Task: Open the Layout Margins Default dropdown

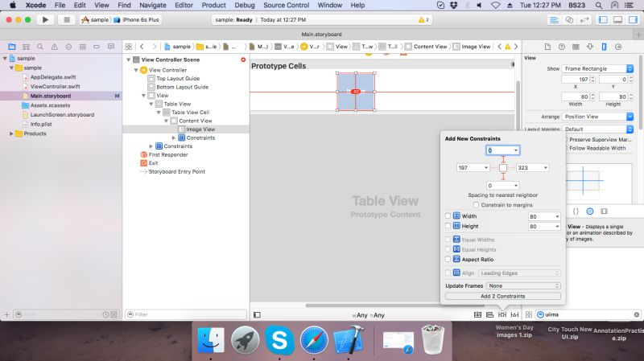Action: tap(597, 129)
